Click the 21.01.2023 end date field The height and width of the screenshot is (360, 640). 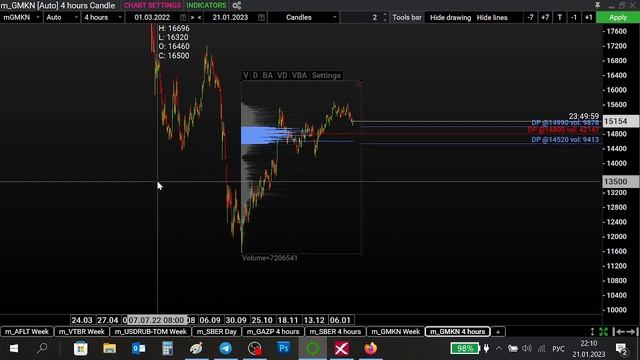230,18
